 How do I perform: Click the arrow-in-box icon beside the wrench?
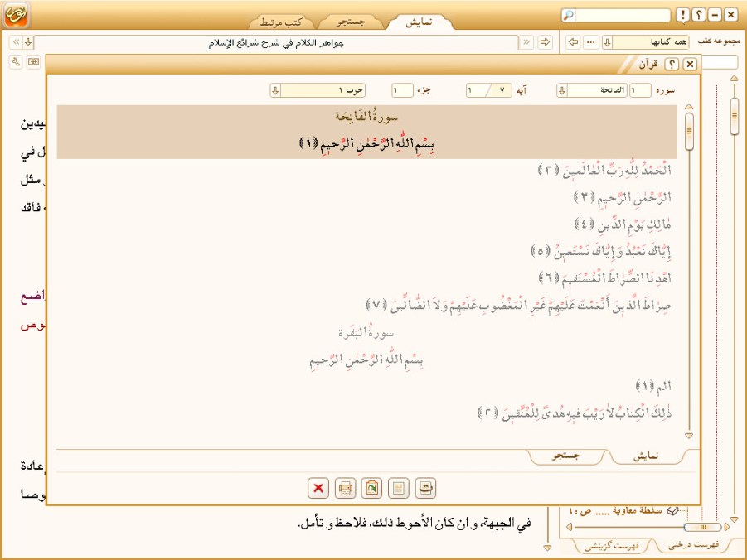33,61
